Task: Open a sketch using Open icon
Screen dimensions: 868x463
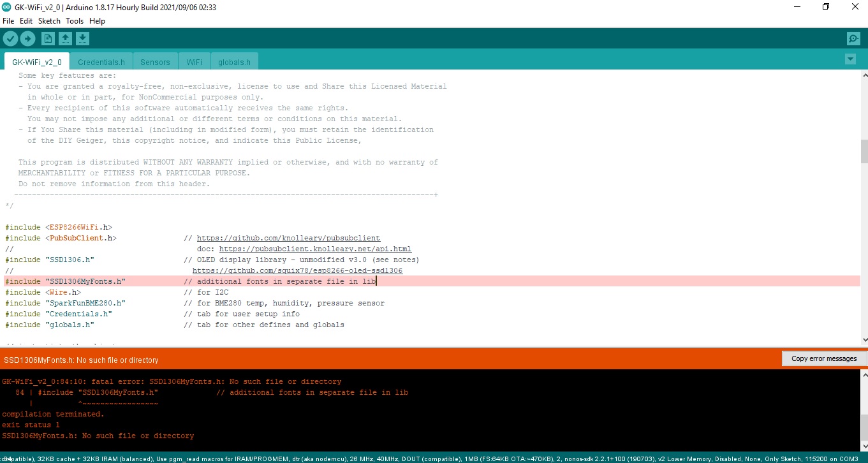Action: tap(65, 39)
